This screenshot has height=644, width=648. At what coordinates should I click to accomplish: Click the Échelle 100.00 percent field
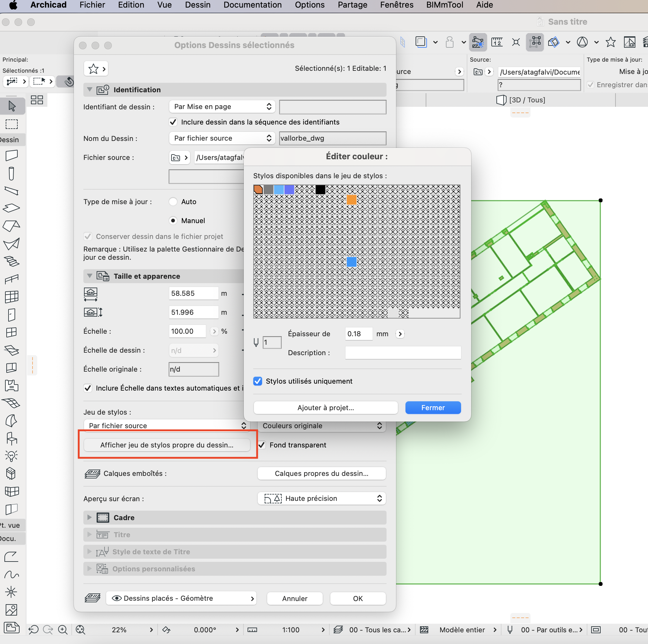pyautogui.click(x=187, y=331)
